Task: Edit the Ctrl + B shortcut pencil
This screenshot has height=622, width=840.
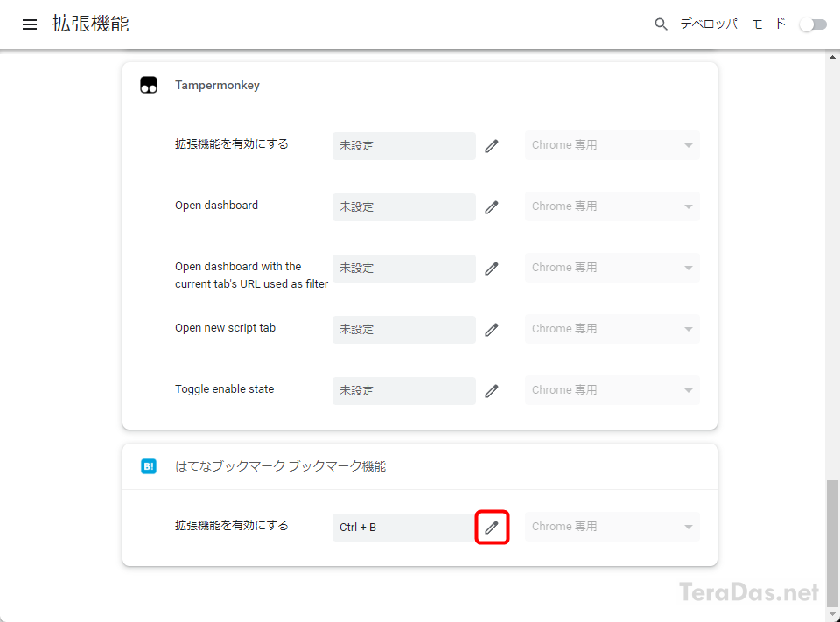Action: [x=491, y=528]
